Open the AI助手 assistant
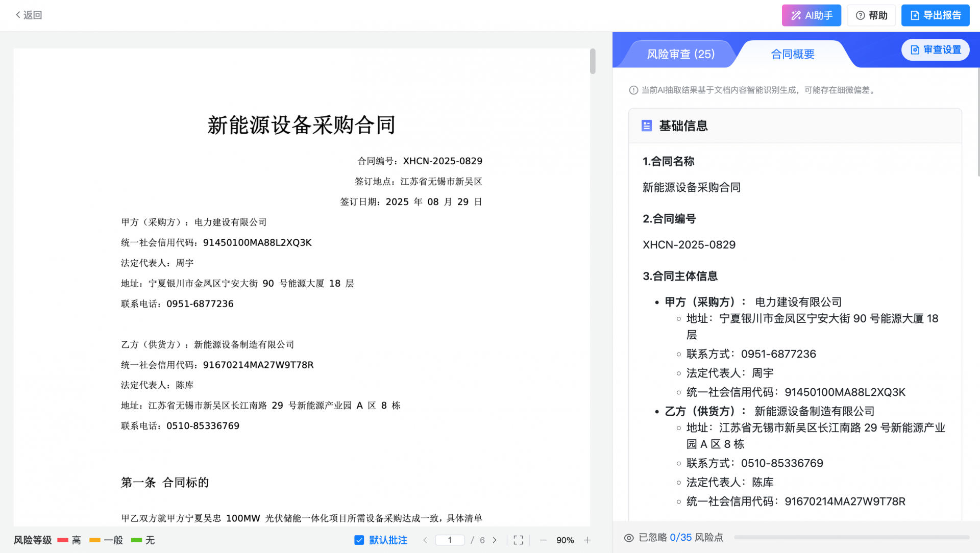Viewport: 980px width, 553px height. (x=811, y=15)
